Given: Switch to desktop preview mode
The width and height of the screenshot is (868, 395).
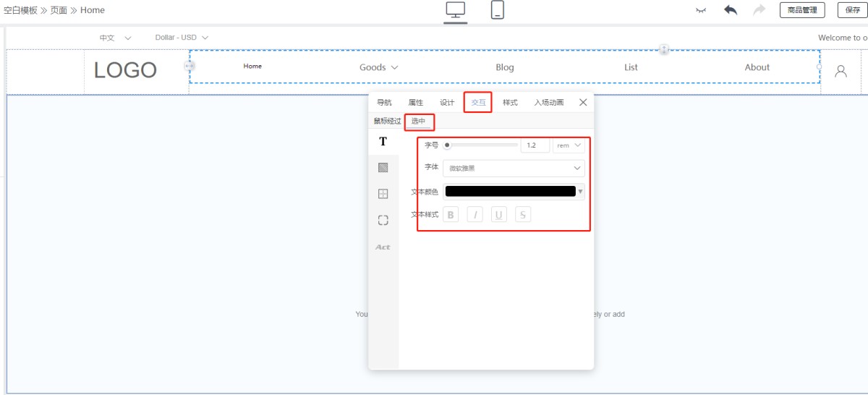Looking at the screenshot, I should (x=455, y=10).
